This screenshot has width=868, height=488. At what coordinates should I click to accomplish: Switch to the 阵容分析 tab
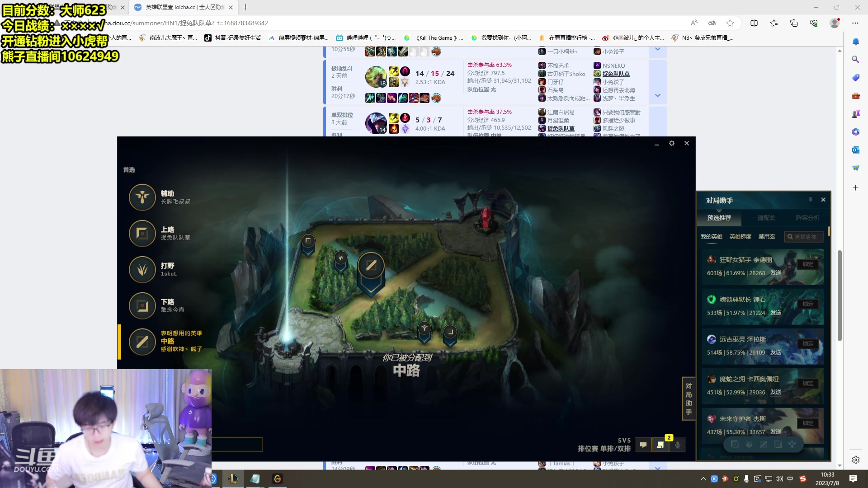click(808, 218)
